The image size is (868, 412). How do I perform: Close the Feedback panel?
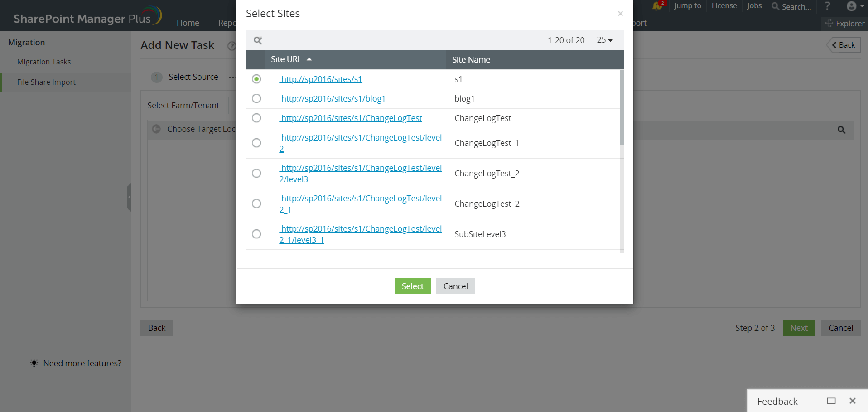click(852, 401)
